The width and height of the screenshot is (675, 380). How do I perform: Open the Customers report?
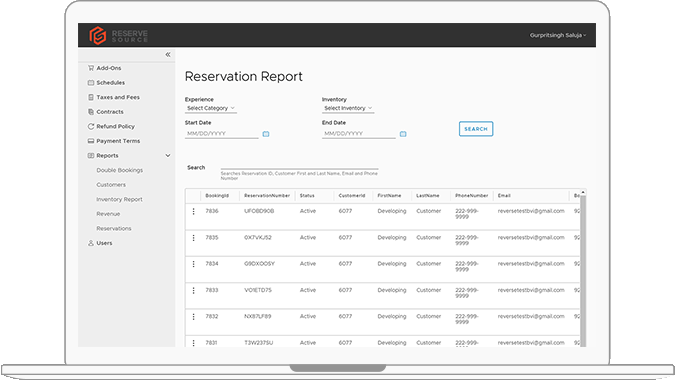point(111,185)
